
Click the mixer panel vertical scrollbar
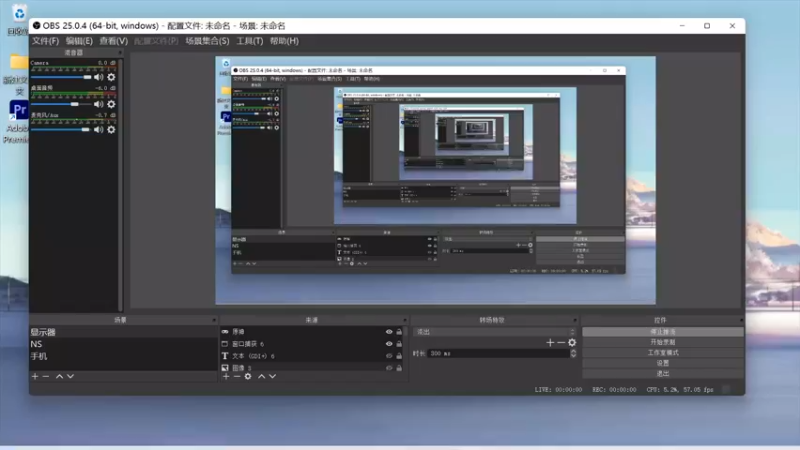coord(120,184)
